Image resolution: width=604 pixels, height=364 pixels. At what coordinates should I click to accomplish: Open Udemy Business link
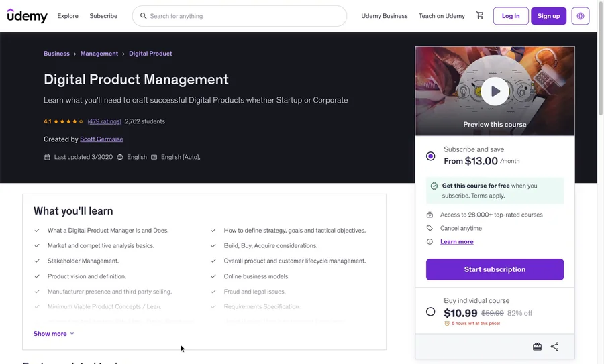pos(384,16)
